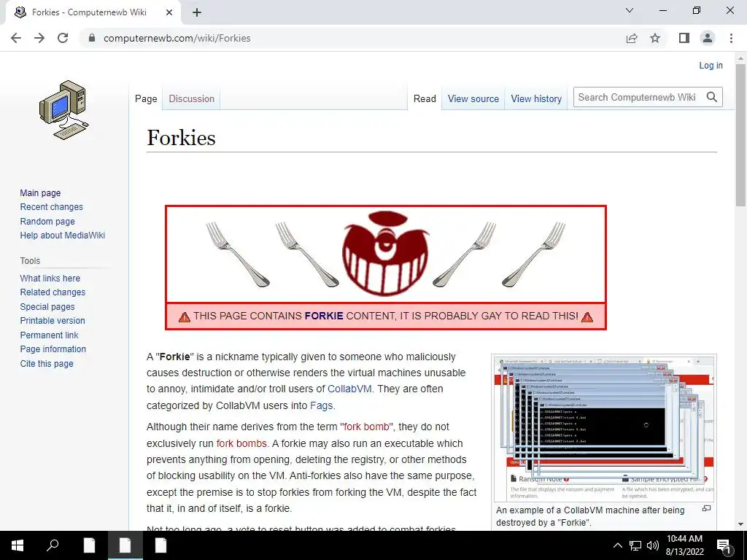Image resolution: width=747 pixels, height=560 pixels.
Task: Open Related changes link
Action: (x=53, y=292)
